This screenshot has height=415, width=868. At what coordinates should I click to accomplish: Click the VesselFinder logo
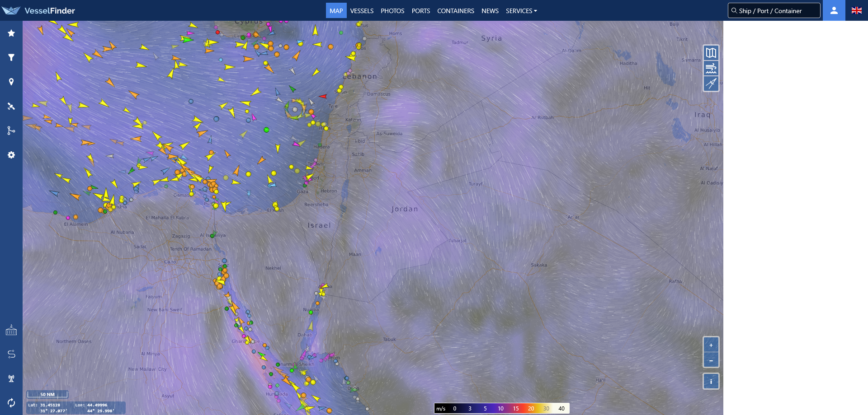pos(38,10)
